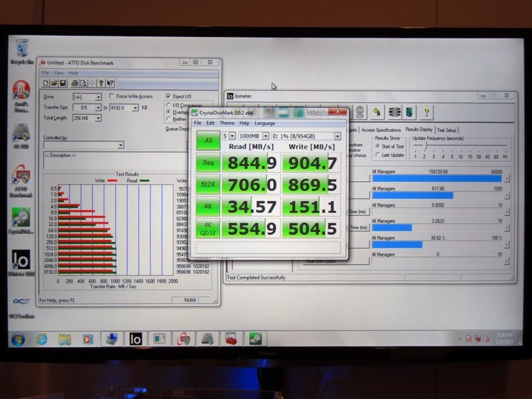Open Iometer help question mark icon

pyautogui.click(x=426, y=111)
